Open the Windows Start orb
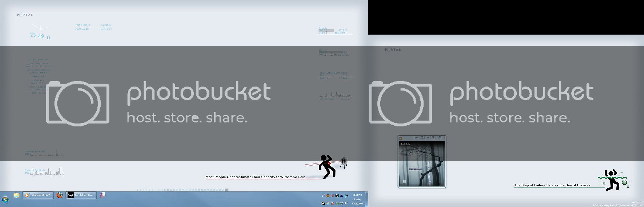The height and width of the screenshot is (207, 644). click(5, 200)
